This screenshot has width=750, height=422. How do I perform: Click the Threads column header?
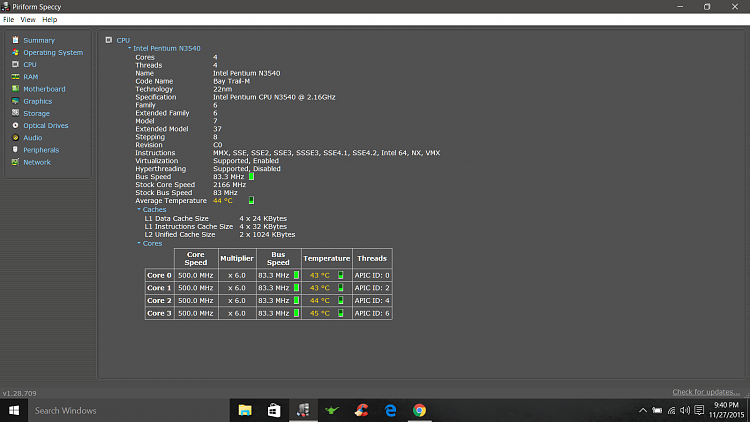pyautogui.click(x=372, y=258)
